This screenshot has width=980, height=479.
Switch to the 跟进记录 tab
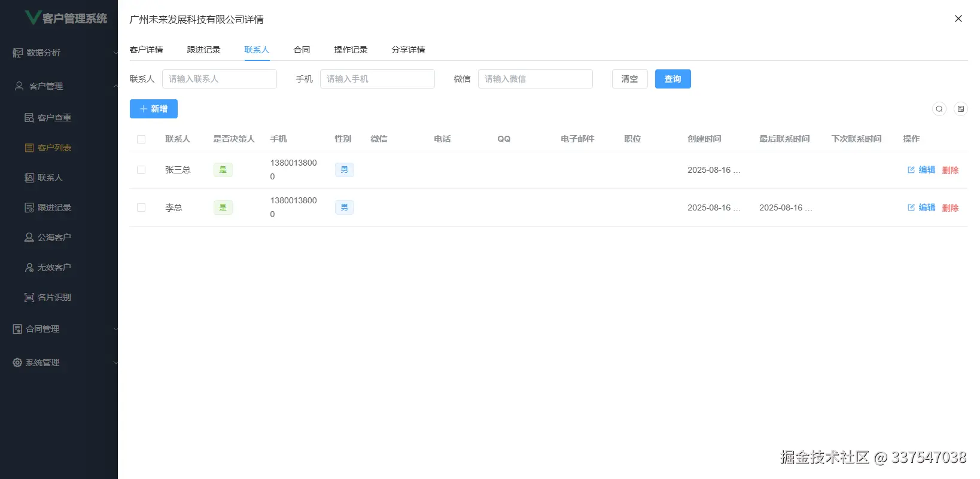coord(204,50)
